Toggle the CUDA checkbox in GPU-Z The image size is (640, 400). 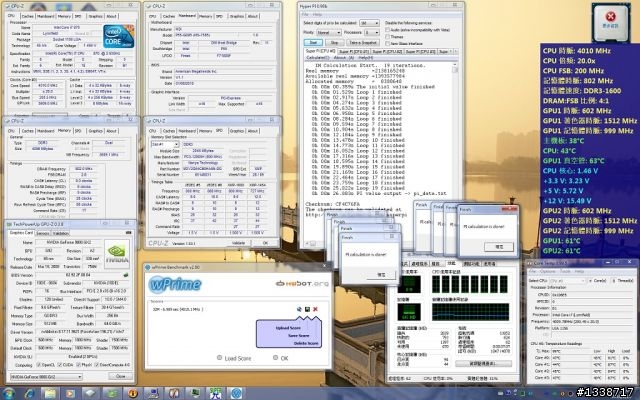click(60, 364)
